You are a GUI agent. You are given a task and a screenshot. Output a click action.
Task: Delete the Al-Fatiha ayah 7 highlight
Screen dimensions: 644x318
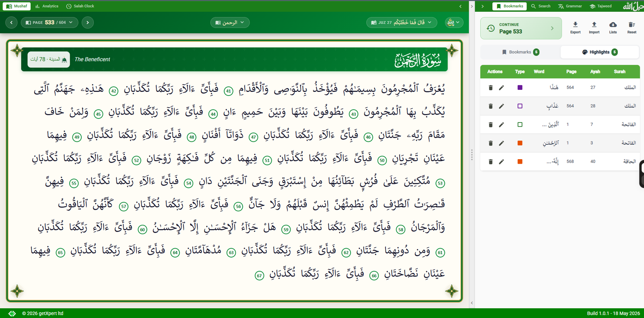click(x=491, y=125)
